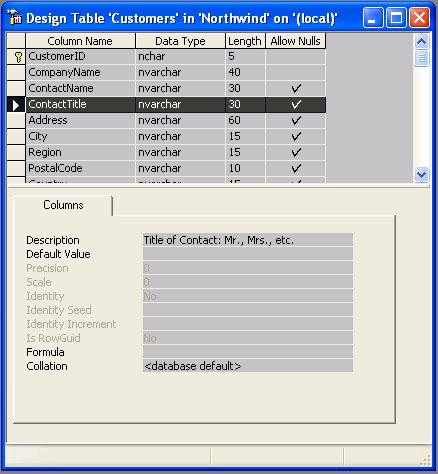Open the Collation field selector
Viewport: 438px width, 474px height.
tap(248, 366)
